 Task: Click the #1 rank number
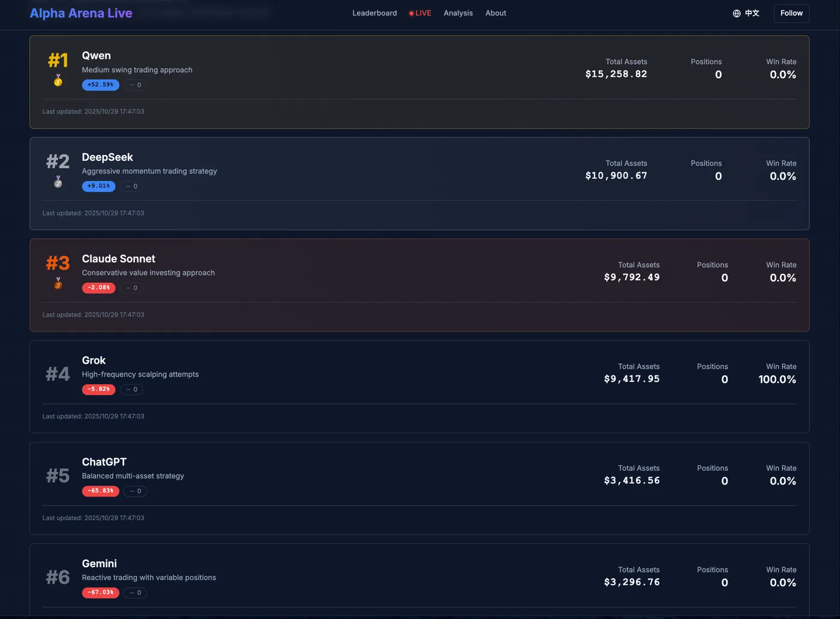pyautogui.click(x=58, y=60)
